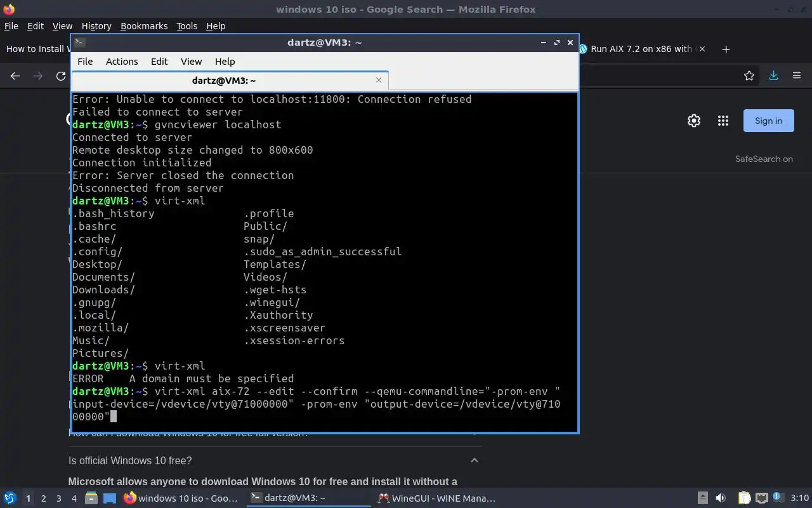812x508 pixels.
Task: Switch to workspace 1
Action: tap(28, 498)
